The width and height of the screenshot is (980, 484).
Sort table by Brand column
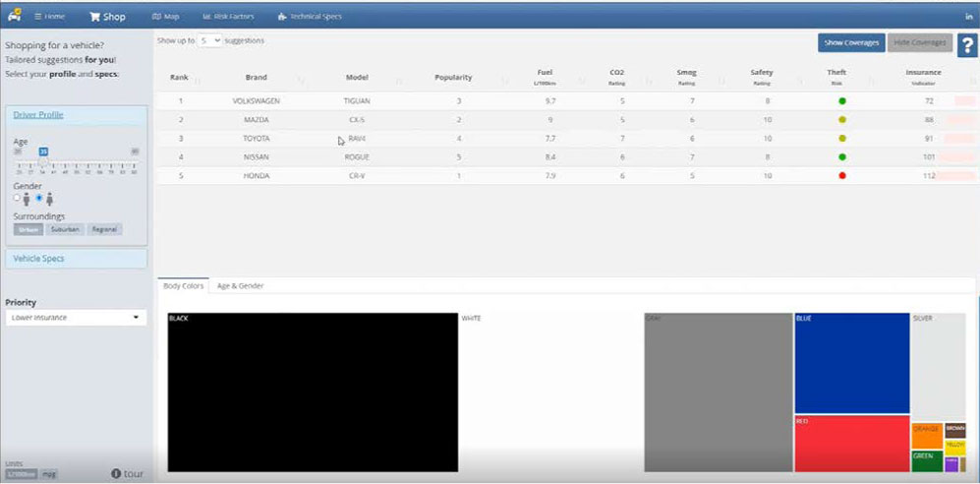(x=257, y=78)
